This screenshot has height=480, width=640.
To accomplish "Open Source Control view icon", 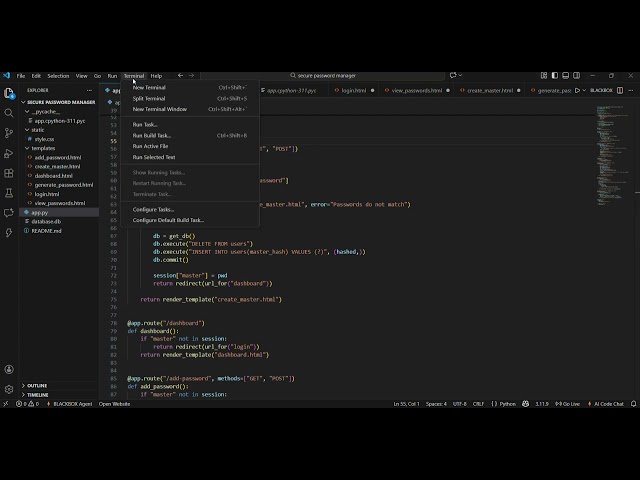I will 9,133.
